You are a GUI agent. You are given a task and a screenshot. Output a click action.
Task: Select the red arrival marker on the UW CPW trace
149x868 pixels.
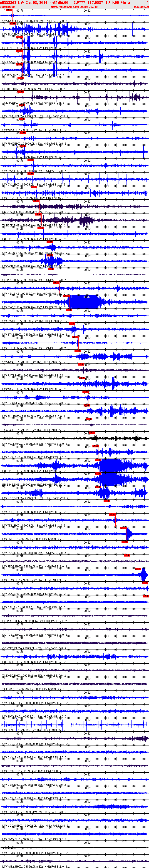coord(138,569)
